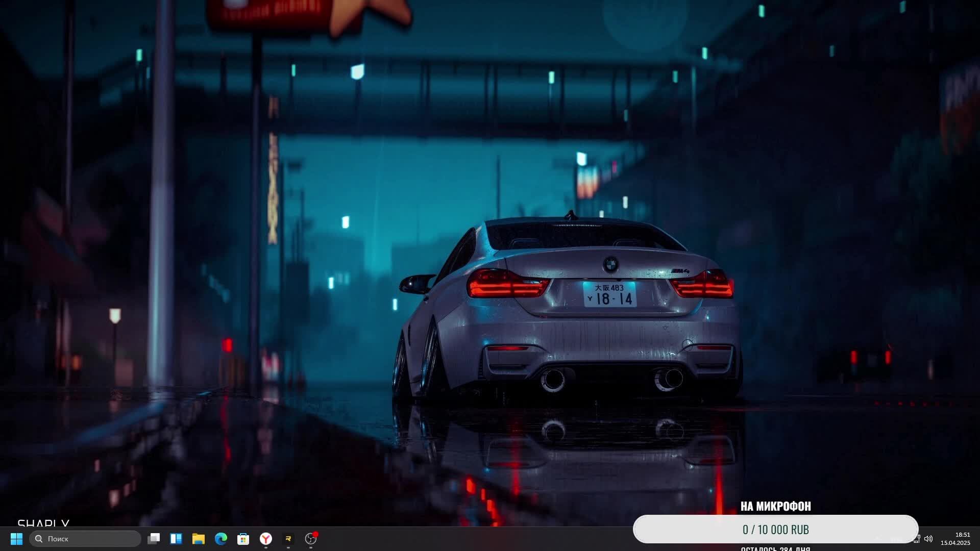980x551 pixels.
Task: Open the volume speaker tray icon
Action: 928,539
